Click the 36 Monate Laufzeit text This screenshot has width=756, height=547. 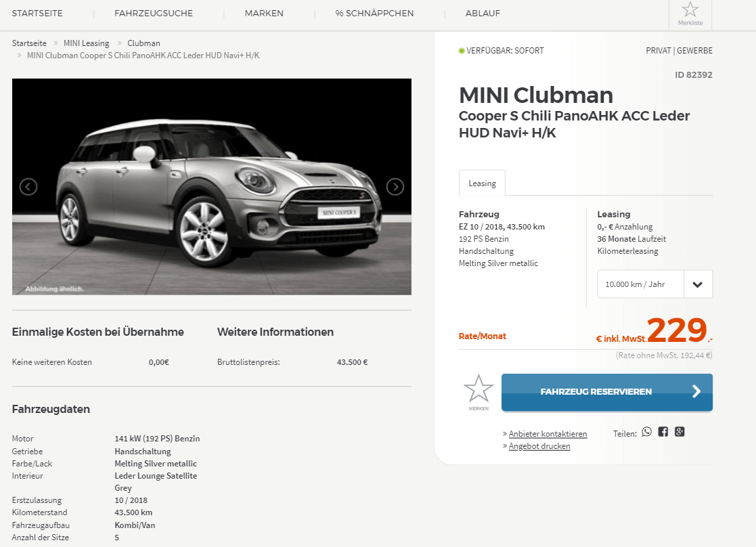631,239
